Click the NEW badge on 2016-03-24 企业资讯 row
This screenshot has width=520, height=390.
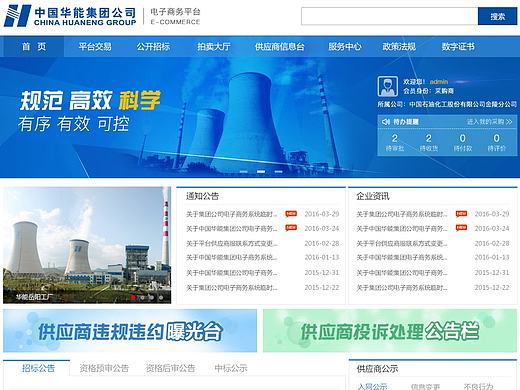pyautogui.click(x=461, y=228)
